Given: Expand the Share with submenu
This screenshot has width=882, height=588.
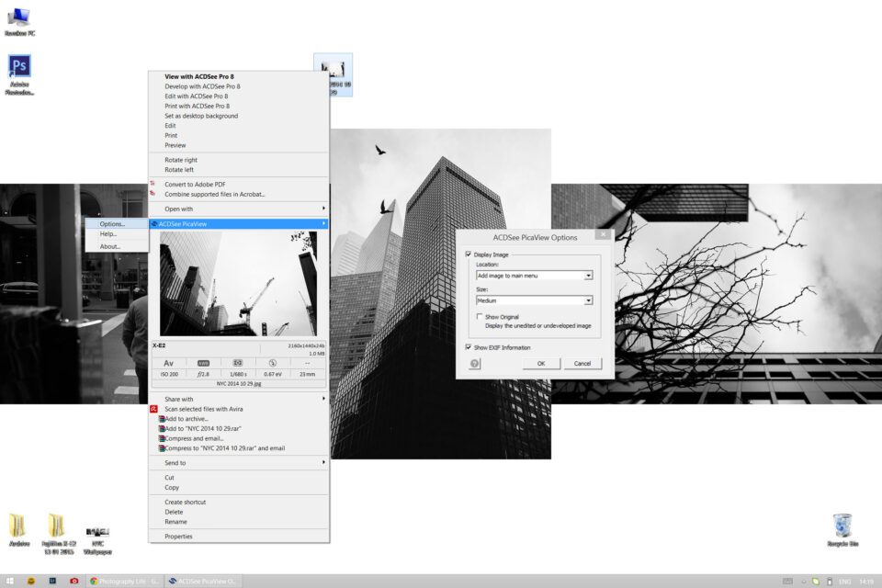Looking at the screenshot, I should [239, 399].
